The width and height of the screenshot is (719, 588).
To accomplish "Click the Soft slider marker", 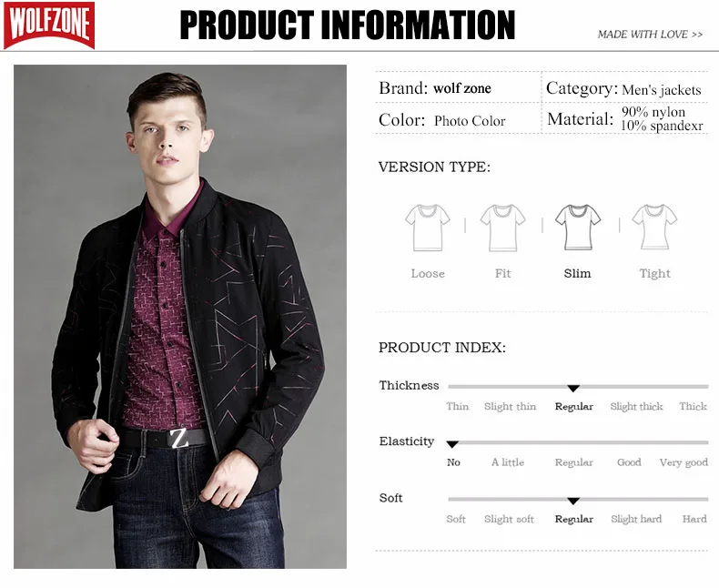I will point(573,501).
